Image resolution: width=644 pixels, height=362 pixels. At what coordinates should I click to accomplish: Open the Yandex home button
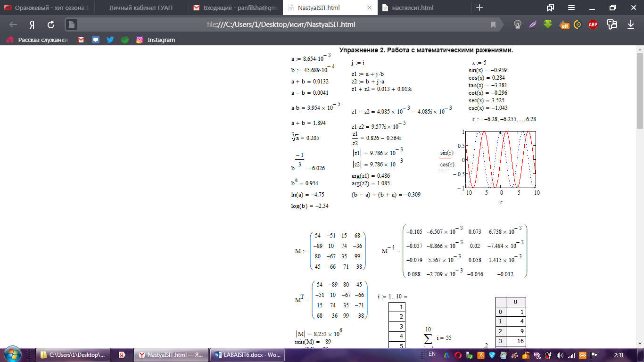click(32, 25)
